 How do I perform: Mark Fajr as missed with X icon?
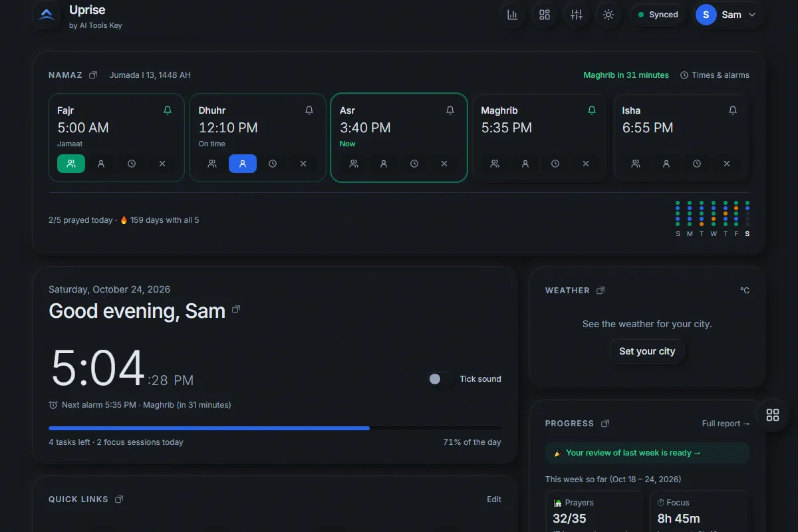162,164
